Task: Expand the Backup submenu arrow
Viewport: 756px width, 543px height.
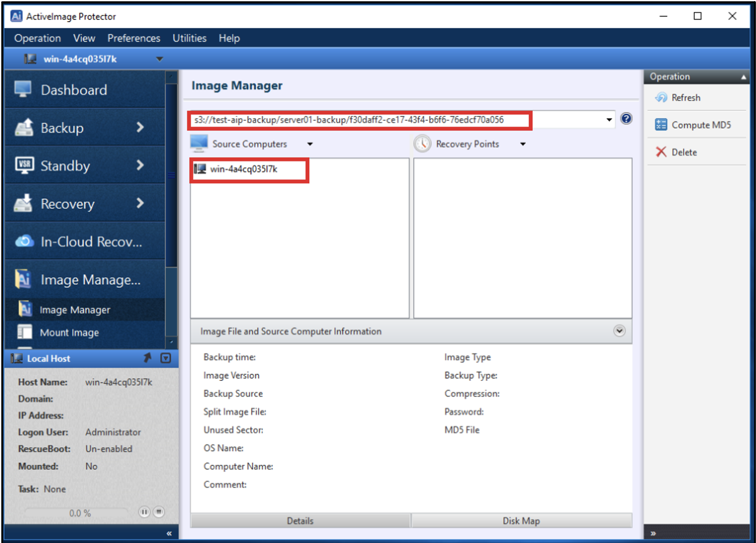Action: pos(140,127)
